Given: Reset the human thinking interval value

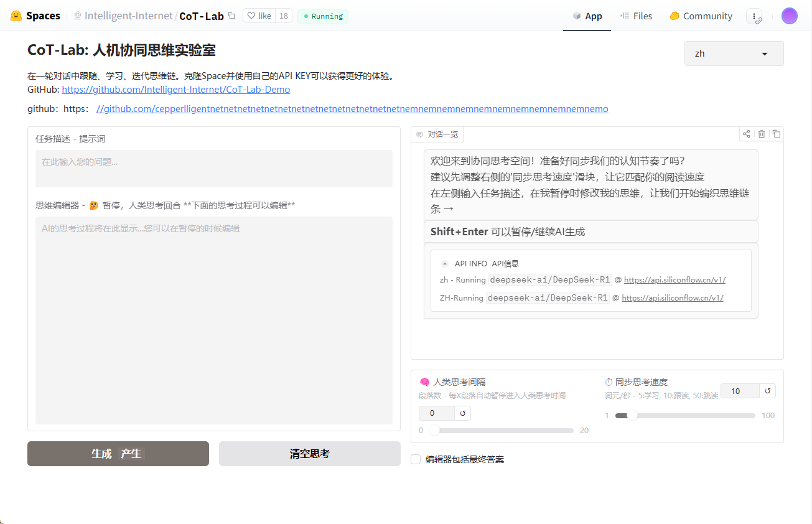Looking at the screenshot, I should click(462, 413).
